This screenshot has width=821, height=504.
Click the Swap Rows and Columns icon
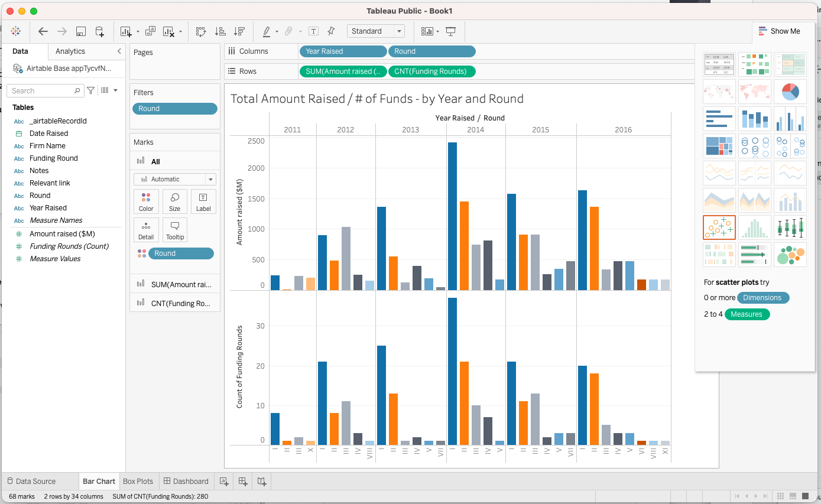(x=201, y=31)
